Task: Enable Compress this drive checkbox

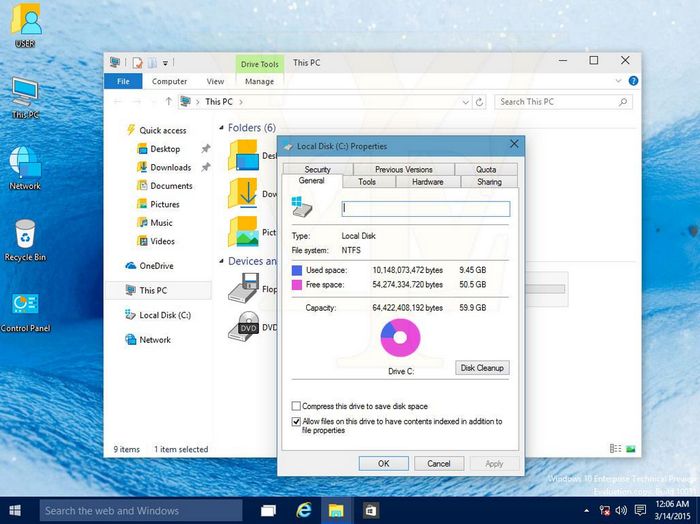Action: coord(296,406)
